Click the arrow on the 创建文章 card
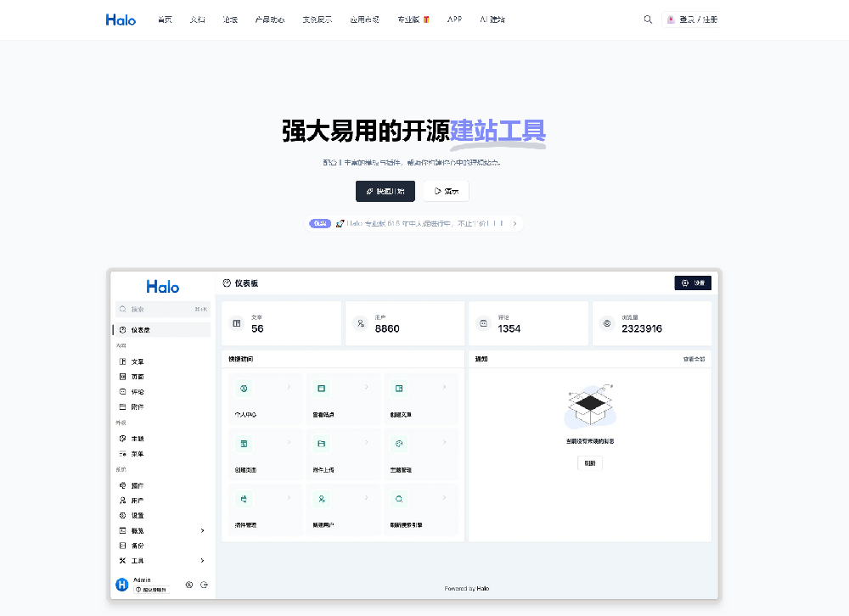The width and height of the screenshot is (849, 616). pos(445,387)
